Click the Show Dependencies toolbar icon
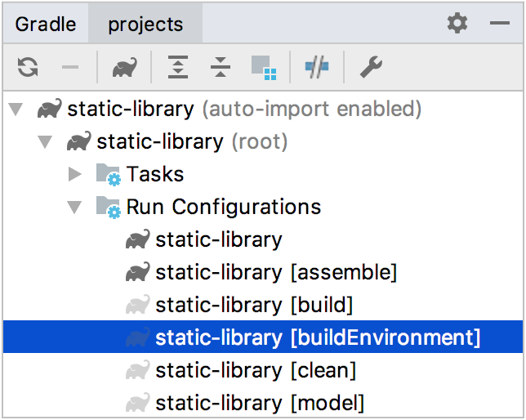This screenshot has height=420, width=526. coord(263,68)
